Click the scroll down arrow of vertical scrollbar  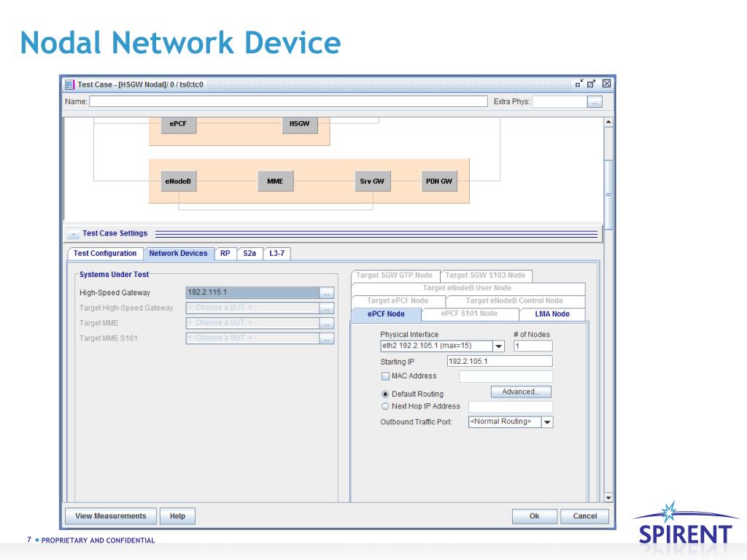coord(608,498)
